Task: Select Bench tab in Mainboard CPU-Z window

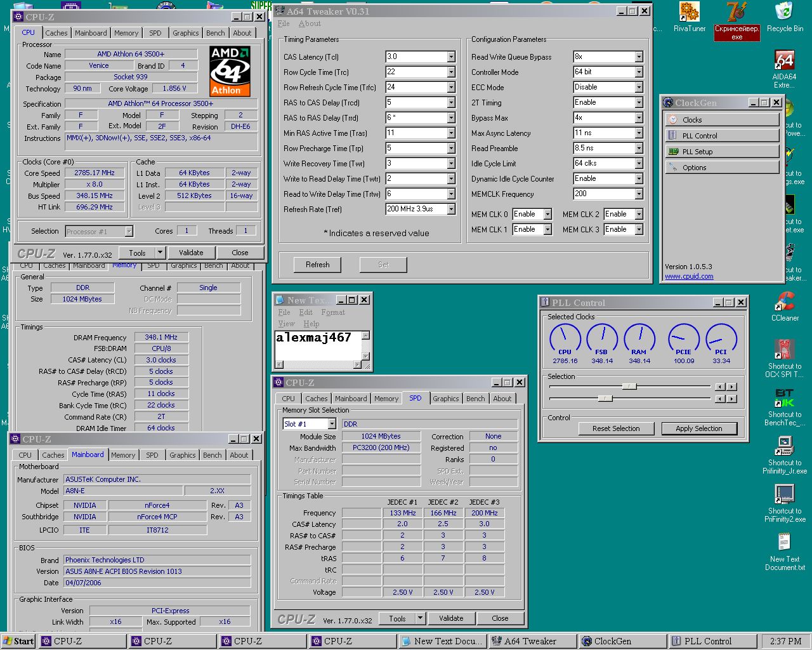Action: 213,455
